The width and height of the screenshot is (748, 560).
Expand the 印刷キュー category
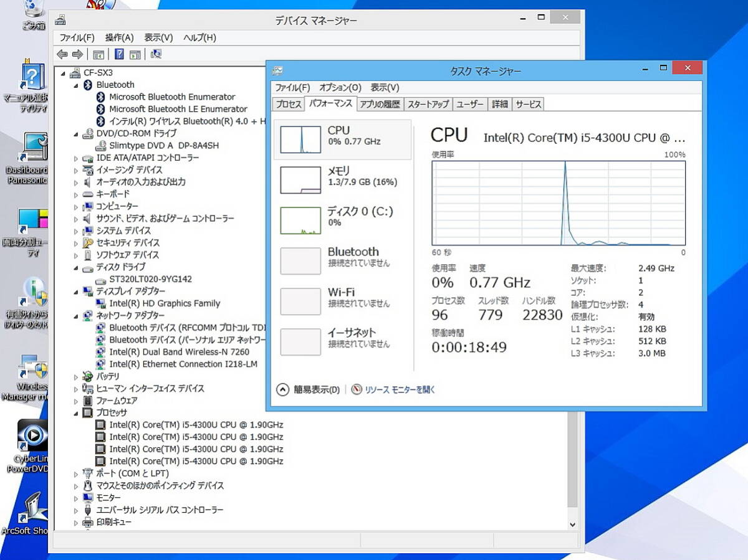click(x=76, y=523)
